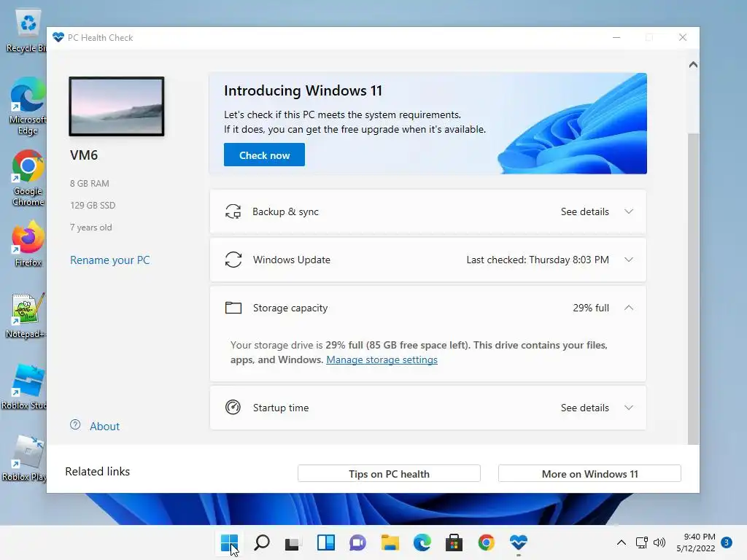
Task: Click the '129 GB SSD' text
Action: 93,205
